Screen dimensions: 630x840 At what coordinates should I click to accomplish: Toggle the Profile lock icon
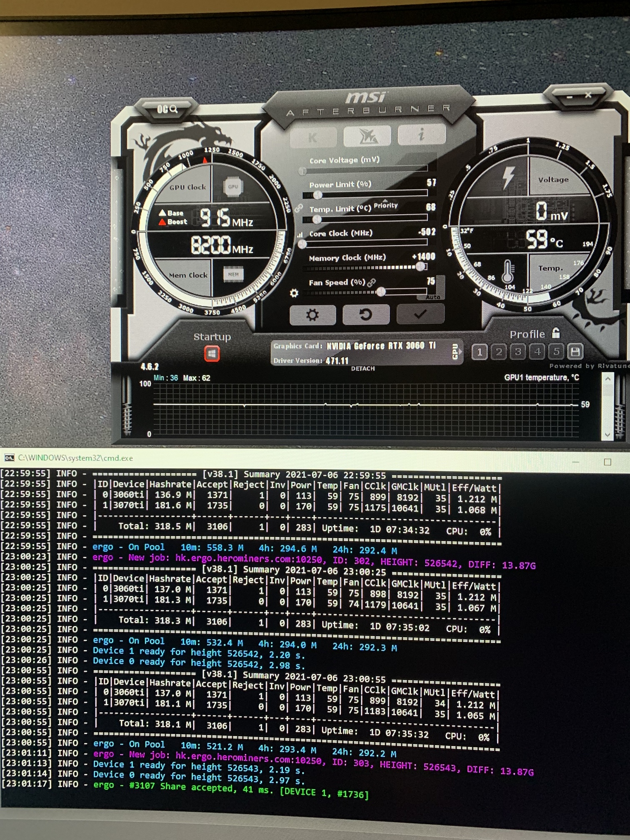click(x=556, y=333)
